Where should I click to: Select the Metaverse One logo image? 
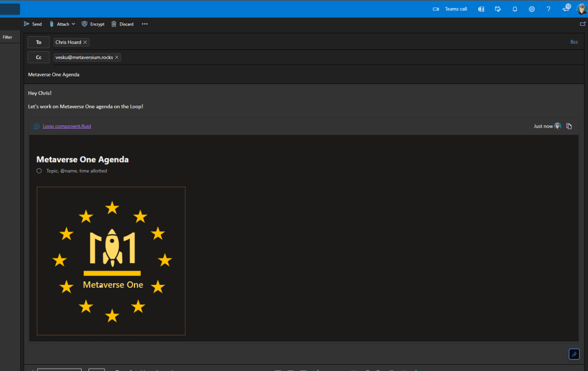[x=111, y=261]
